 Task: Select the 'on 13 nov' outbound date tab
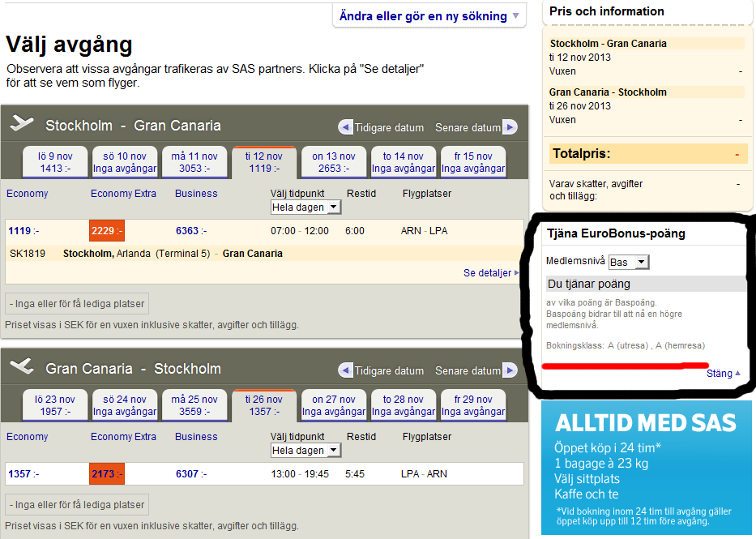[333, 162]
